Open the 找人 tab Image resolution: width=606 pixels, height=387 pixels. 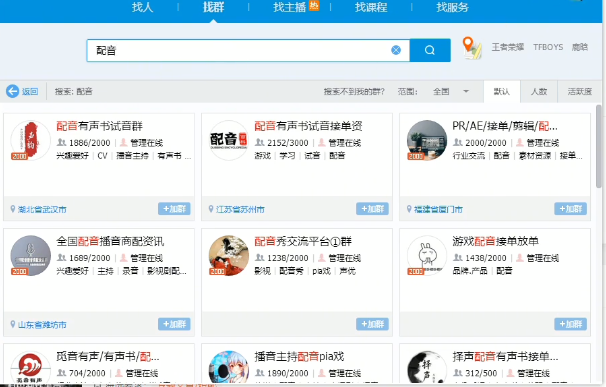tap(142, 7)
